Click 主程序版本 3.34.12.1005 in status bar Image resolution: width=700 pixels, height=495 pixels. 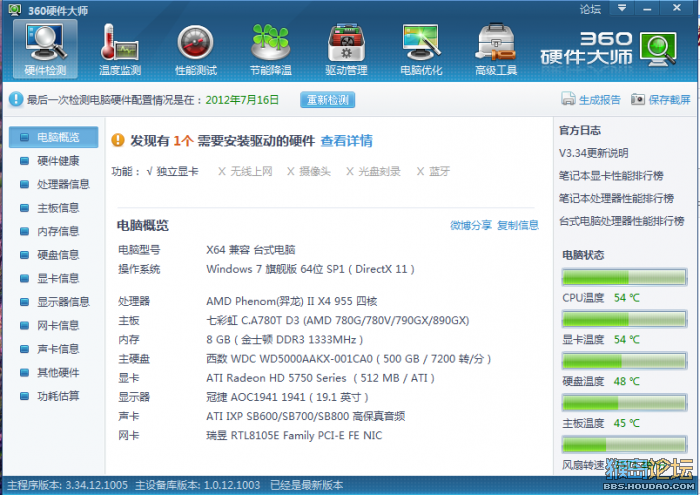pyautogui.click(x=67, y=485)
